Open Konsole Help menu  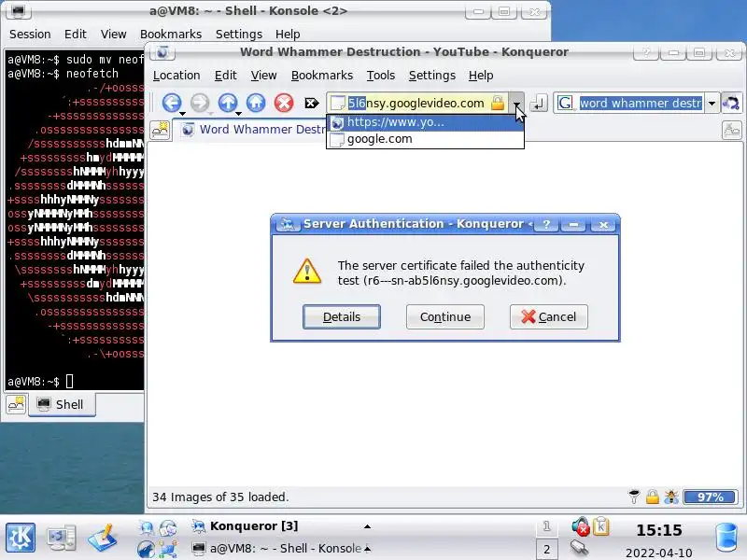pyautogui.click(x=288, y=35)
